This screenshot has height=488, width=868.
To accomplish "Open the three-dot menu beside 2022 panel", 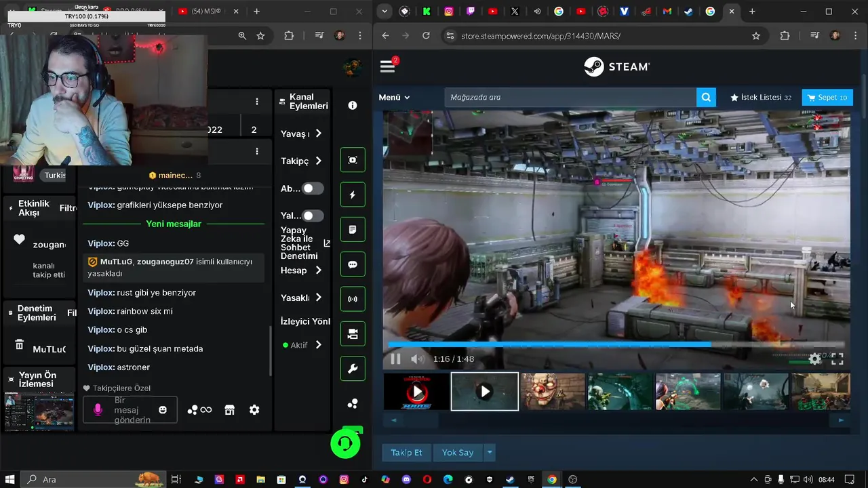I will point(257,102).
